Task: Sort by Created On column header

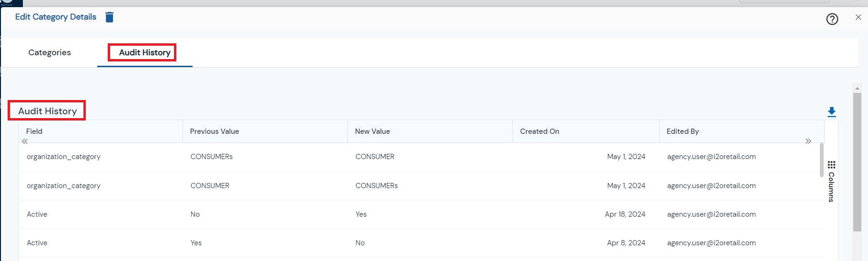Action: tap(540, 131)
